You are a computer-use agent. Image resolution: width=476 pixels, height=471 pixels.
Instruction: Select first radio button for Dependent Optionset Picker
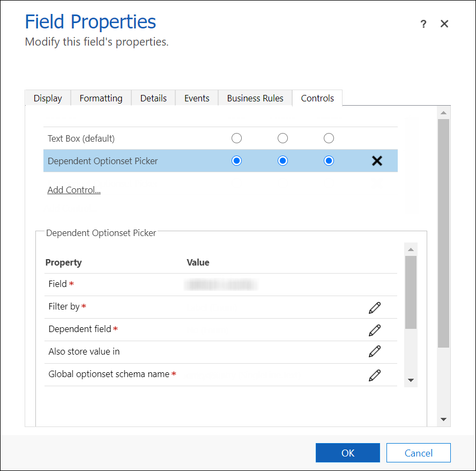tap(236, 161)
